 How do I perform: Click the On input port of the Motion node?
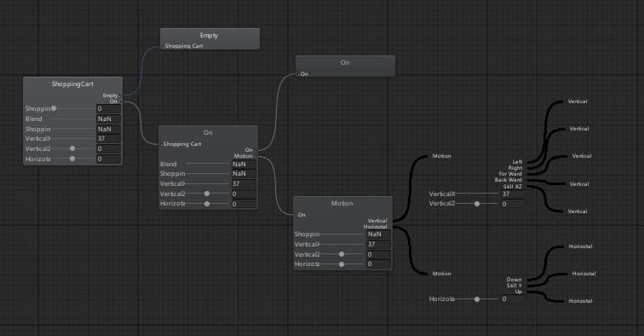pos(301,215)
